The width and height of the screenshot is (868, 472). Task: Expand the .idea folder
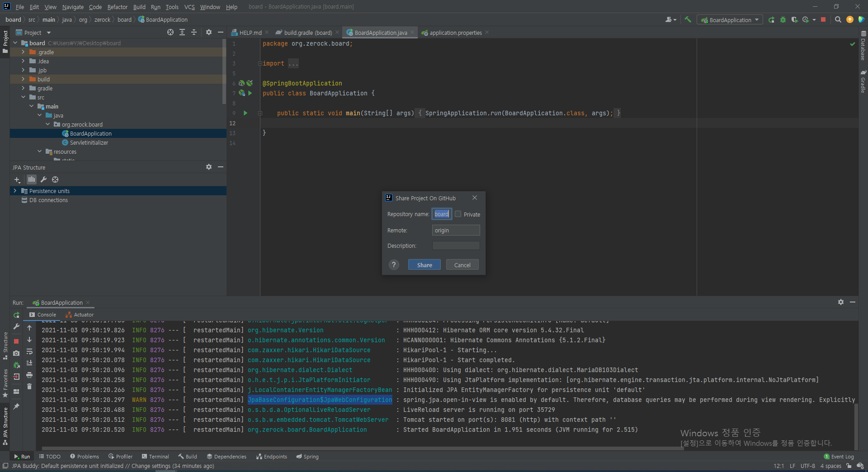(x=23, y=61)
